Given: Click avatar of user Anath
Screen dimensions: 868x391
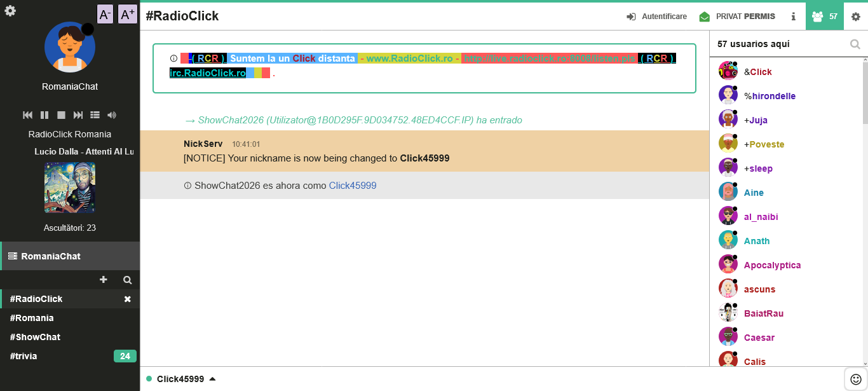Looking at the screenshot, I should tap(728, 240).
